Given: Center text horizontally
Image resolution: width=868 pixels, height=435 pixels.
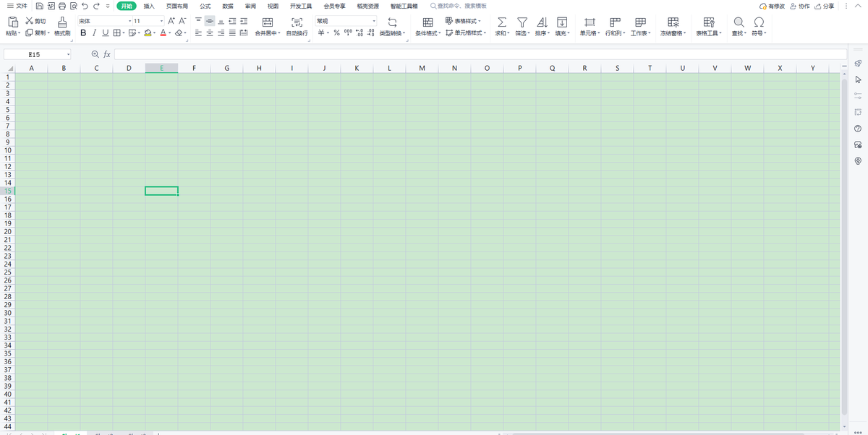Looking at the screenshot, I should point(209,33).
